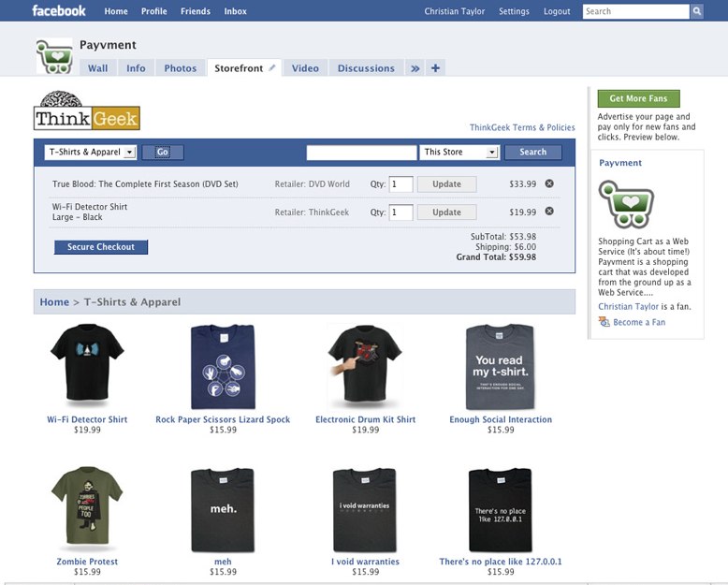
Task: Click the Become a Fan icon
Action: point(604,322)
